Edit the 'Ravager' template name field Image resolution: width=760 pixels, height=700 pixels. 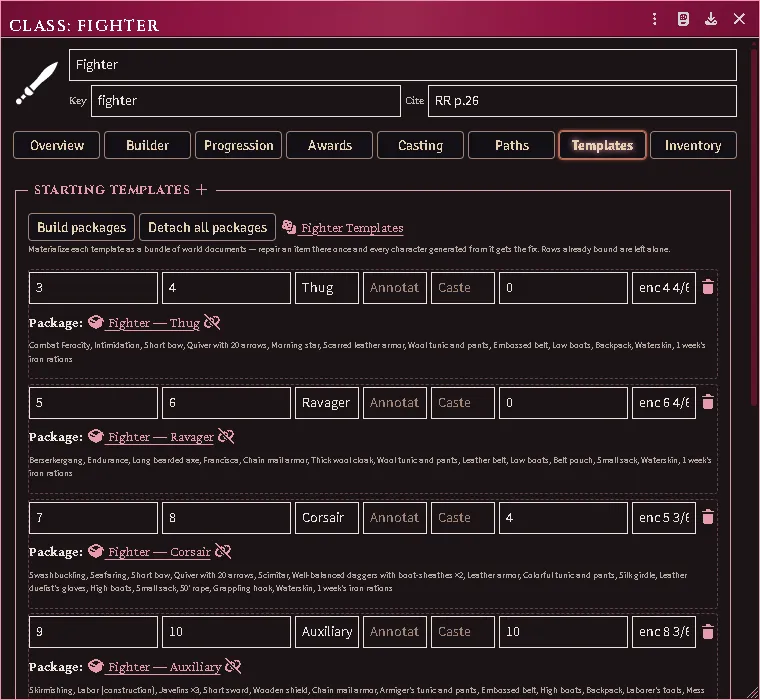click(x=327, y=402)
